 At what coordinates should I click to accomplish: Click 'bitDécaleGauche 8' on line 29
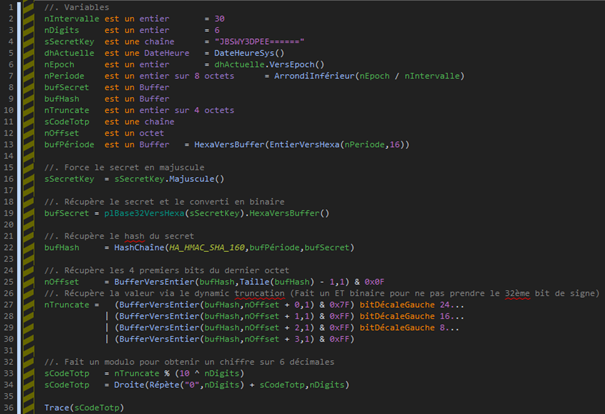point(402,328)
